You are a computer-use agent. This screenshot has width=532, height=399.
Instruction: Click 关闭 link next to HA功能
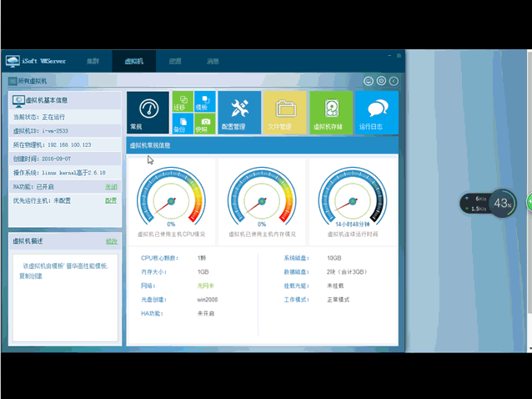[111, 187]
